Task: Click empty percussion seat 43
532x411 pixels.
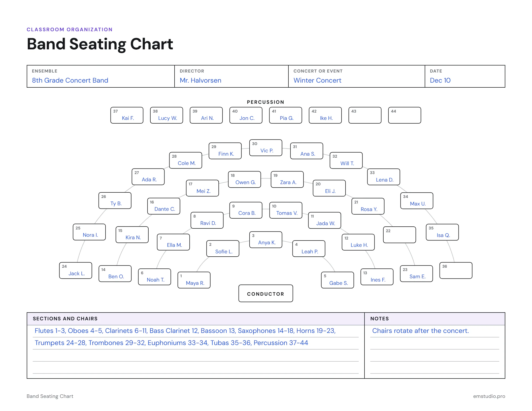Action: [365, 115]
